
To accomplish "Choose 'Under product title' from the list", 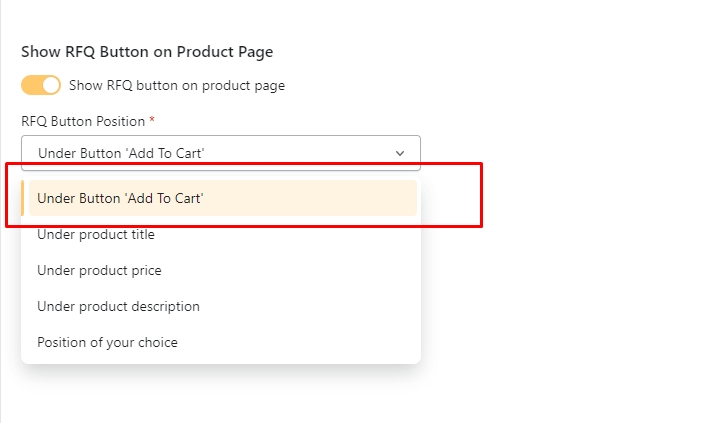I will [96, 234].
